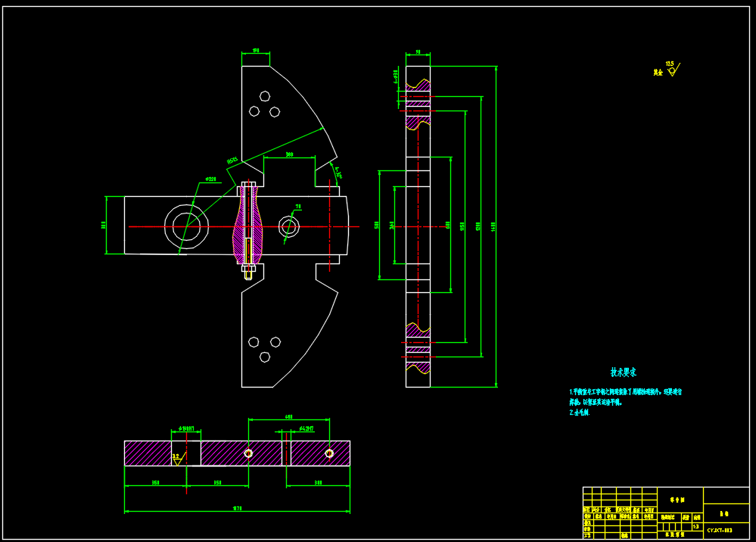Click the φ42H7 hole dimension label
The width and height of the screenshot is (756, 542).
tap(306, 429)
